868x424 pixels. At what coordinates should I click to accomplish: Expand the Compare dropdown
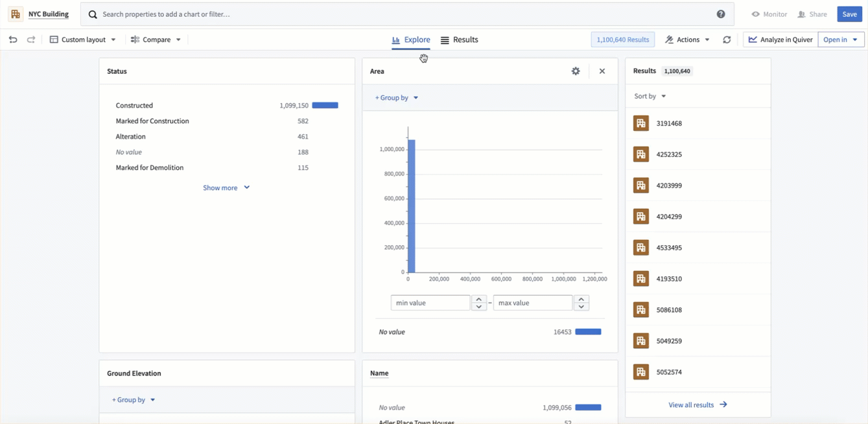click(156, 40)
